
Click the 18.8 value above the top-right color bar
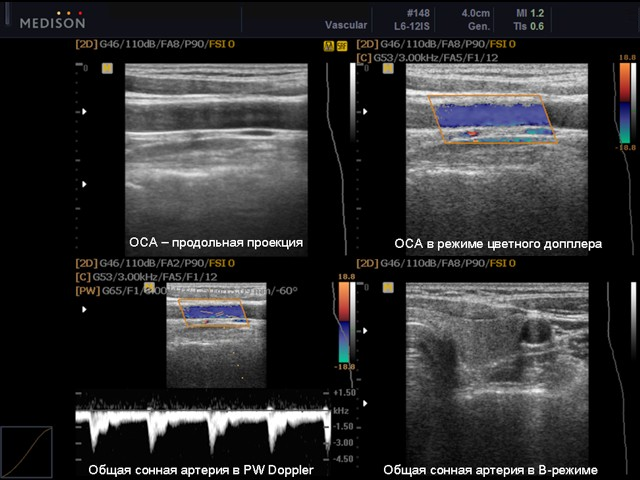627,58
